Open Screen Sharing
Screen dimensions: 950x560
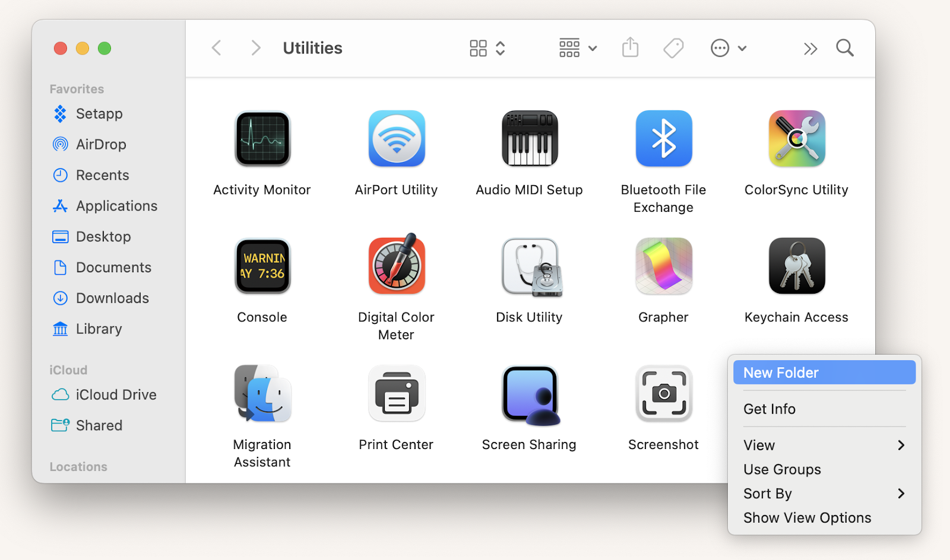point(529,393)
